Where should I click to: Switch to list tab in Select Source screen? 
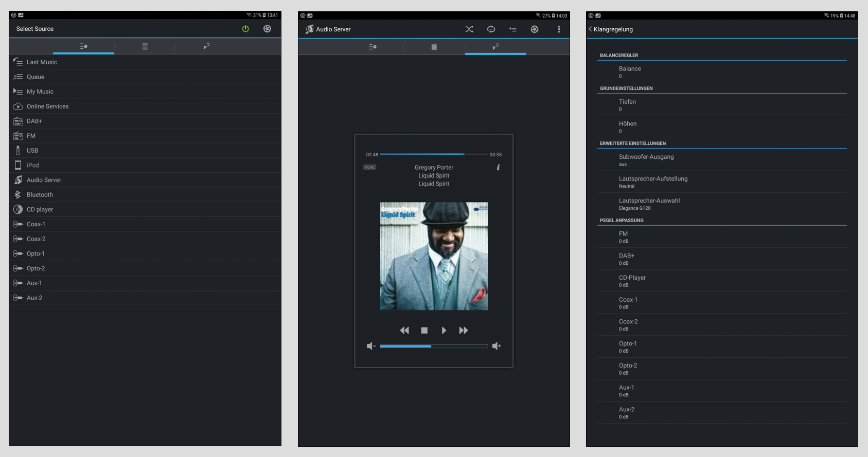pyautogui.click(x=145, y=46)
